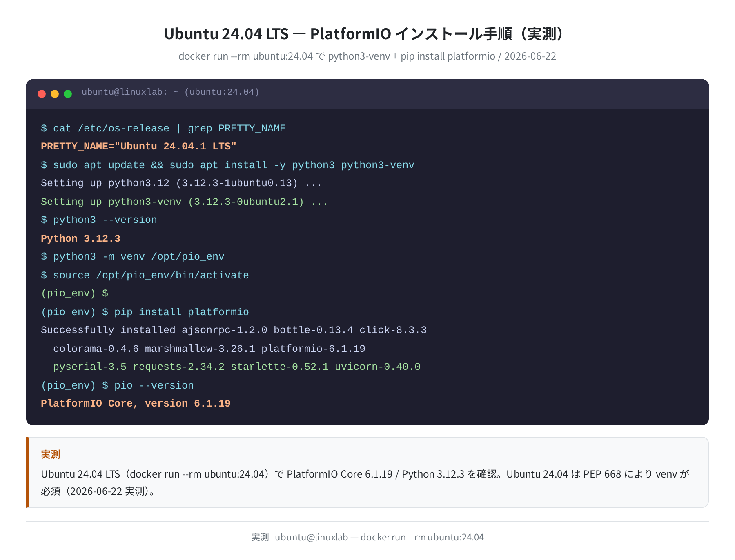Click the empty '(pio_env) $' prompt line
735x560 pixels.
(74, 293)
